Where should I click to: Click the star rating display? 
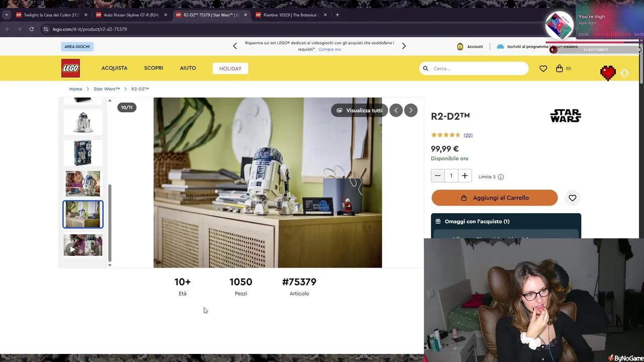tap(446, 135)
